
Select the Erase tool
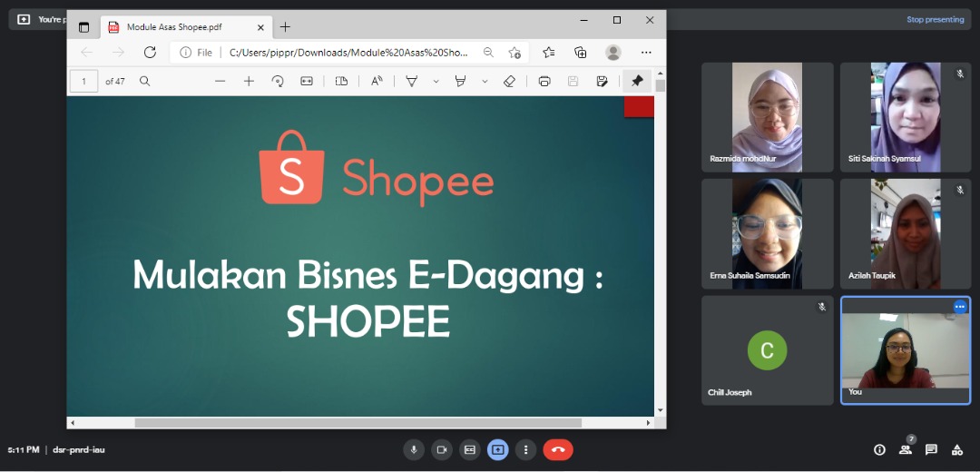[509, 82]
